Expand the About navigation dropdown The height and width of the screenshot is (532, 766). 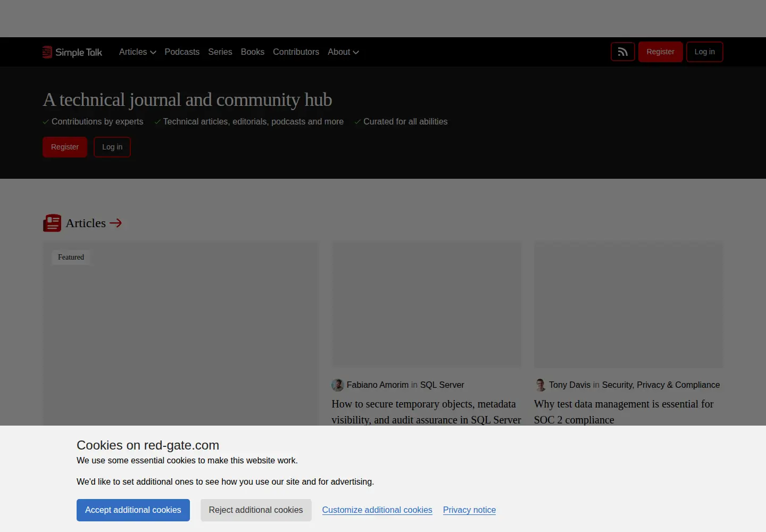(x=343, y=52)
